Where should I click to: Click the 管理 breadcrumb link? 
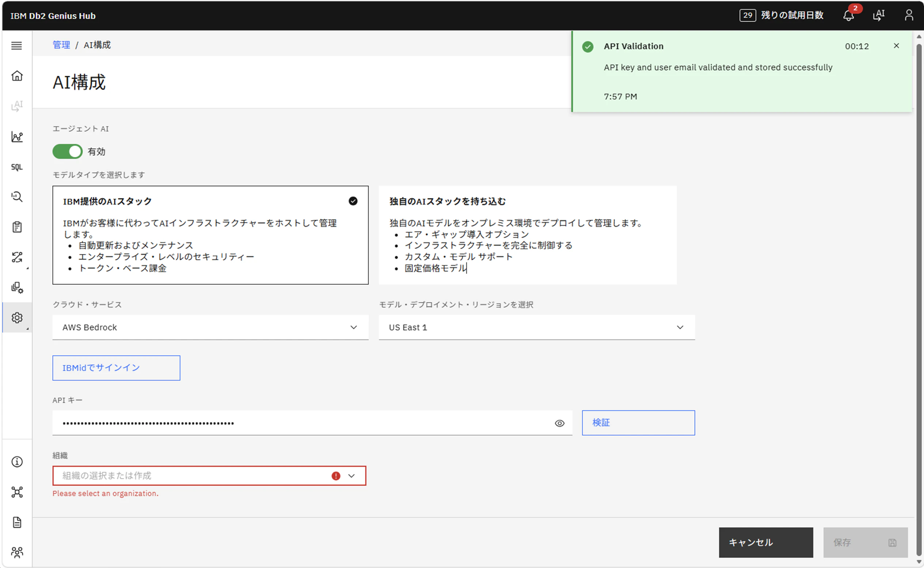61,45
